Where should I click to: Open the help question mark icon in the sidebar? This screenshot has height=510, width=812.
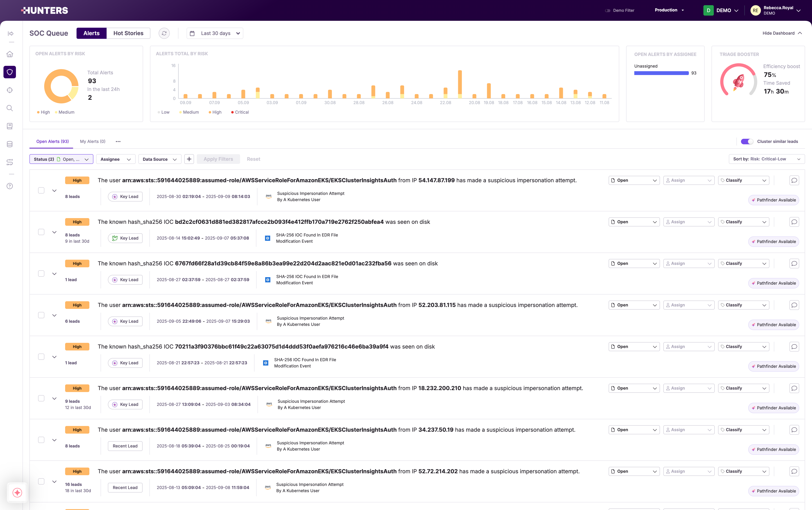[x=10, y=186]
